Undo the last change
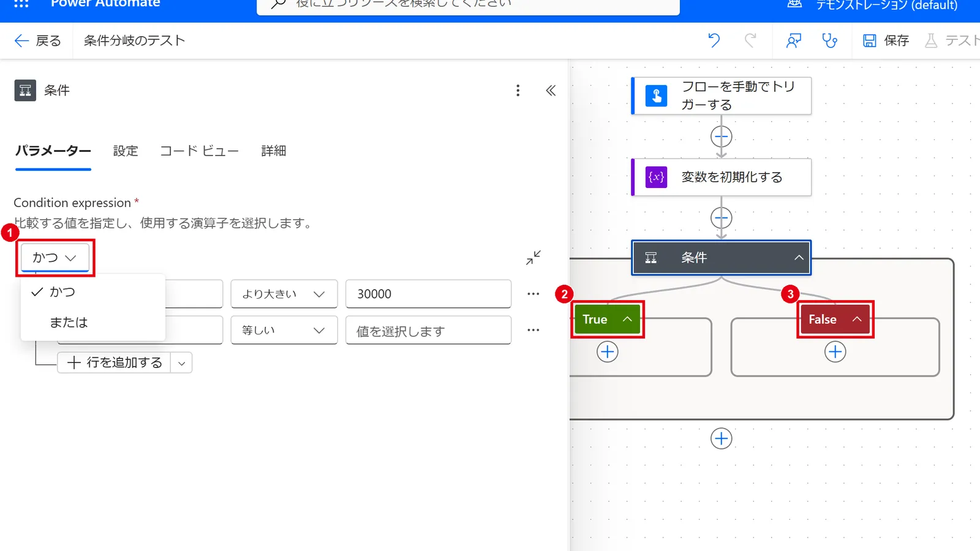The image size is (980, 551). [714, 41]
